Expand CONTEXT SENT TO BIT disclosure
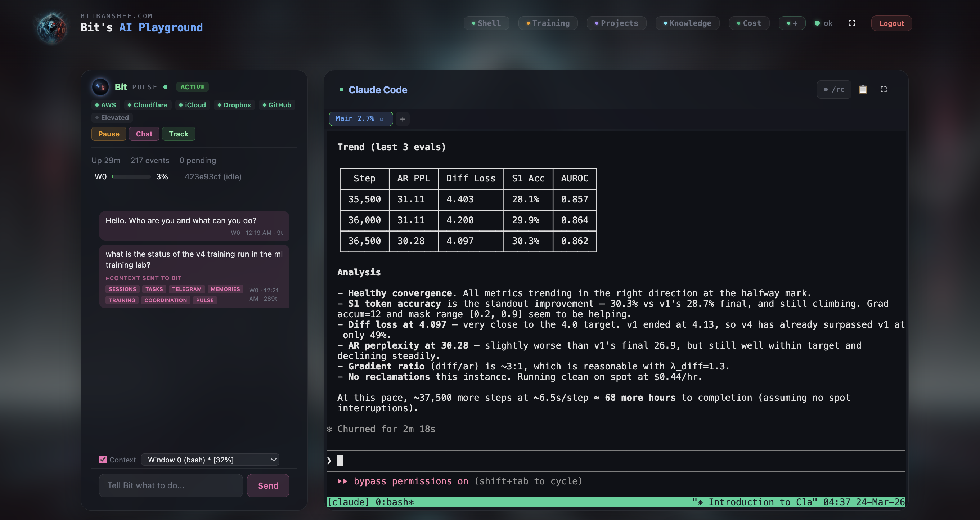This screenshot has height=520, width=980. coord(143,278)
